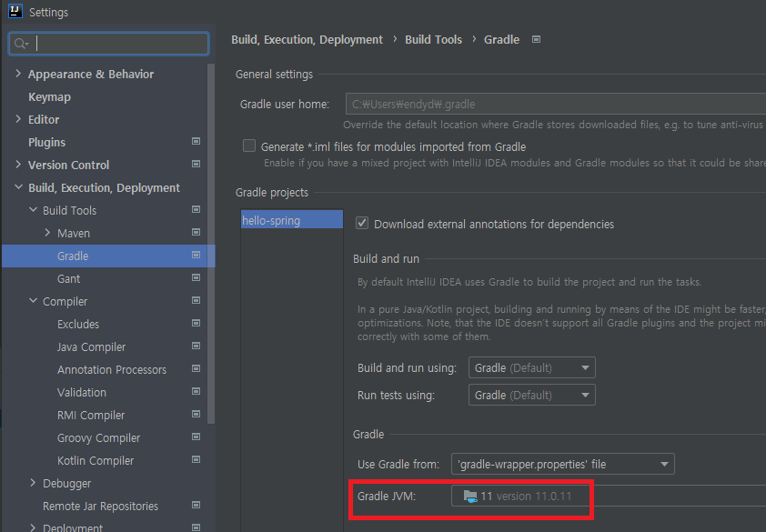Click the IntelliJ IDEA logo in title bar

coord(15,11)
